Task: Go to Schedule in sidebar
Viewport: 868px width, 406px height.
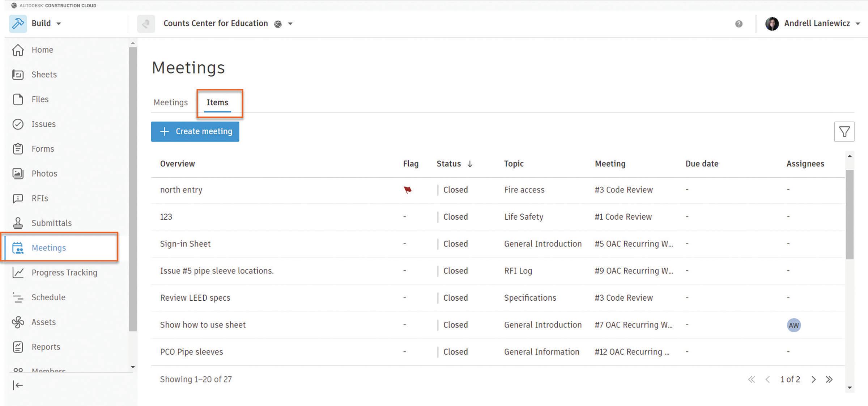Action: click(x=48, y=297)
